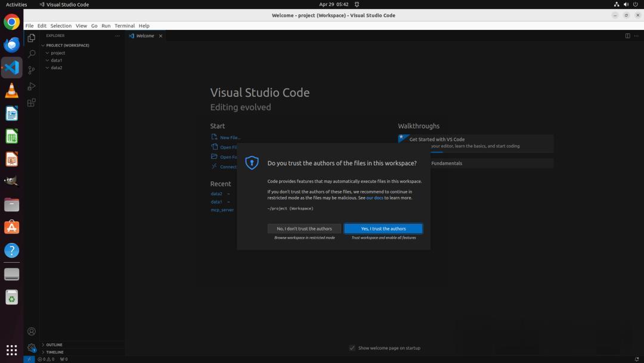Open recent mcp_server entry
The height and width of the screenshot is (363, 644).
point(222,210)
